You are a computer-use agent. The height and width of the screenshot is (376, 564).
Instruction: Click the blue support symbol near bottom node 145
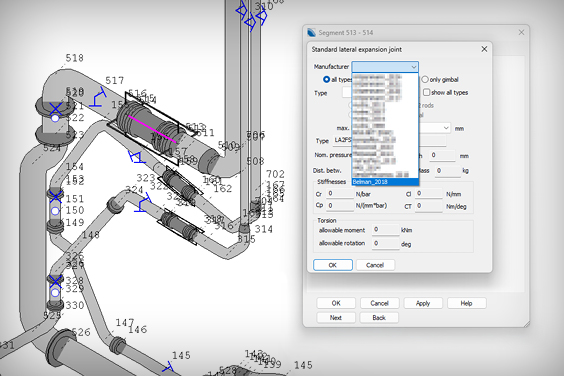coord(168,367)
